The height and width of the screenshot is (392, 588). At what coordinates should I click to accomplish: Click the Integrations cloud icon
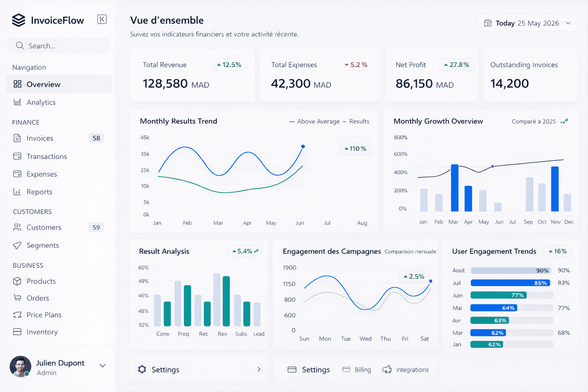(x=387, y=369)
